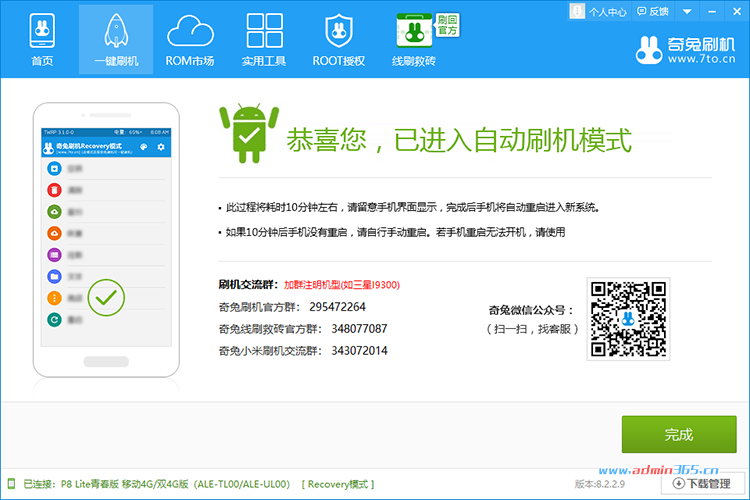The width and height of the screenshot is (750, 500).
Task: Open 个人中心 personal center
Action: pyautogui.click(x=599, y=11)
